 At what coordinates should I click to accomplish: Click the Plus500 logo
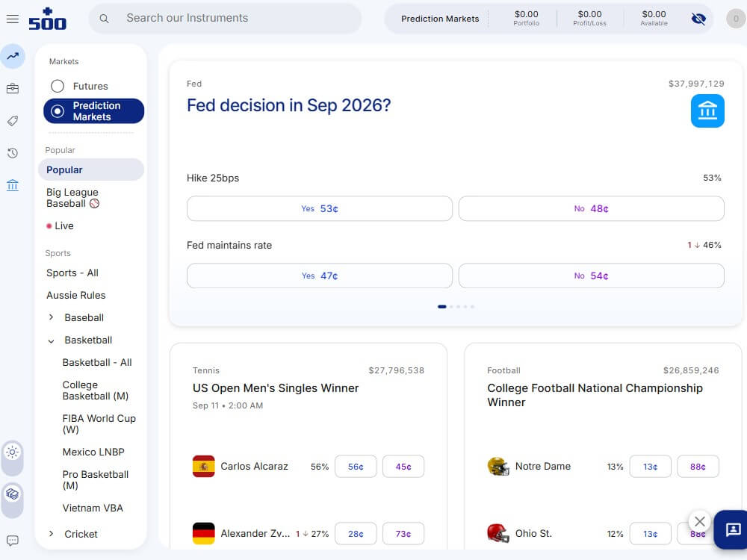47,19
